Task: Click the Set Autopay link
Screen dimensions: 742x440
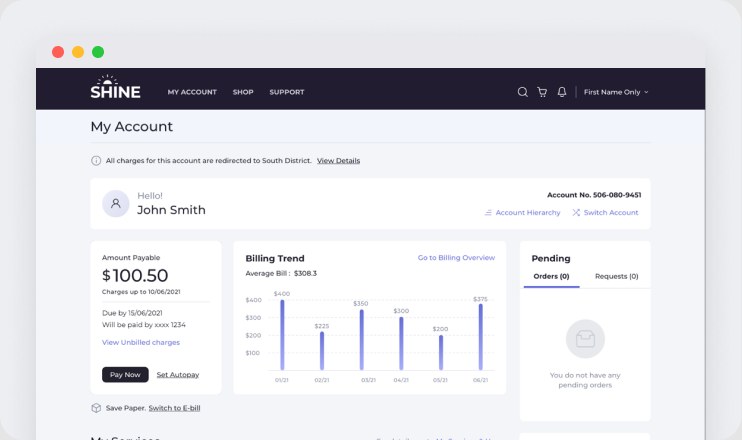Action: coord(178,375)
